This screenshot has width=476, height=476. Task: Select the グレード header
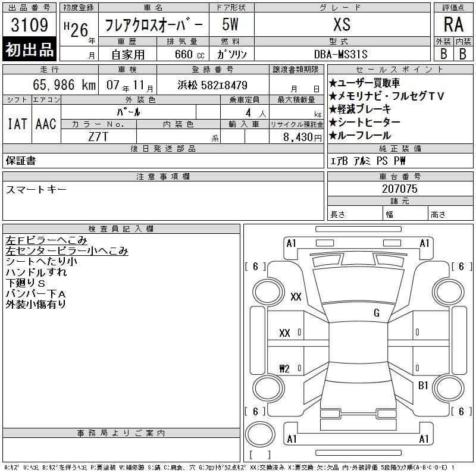(x=342, y=8)
